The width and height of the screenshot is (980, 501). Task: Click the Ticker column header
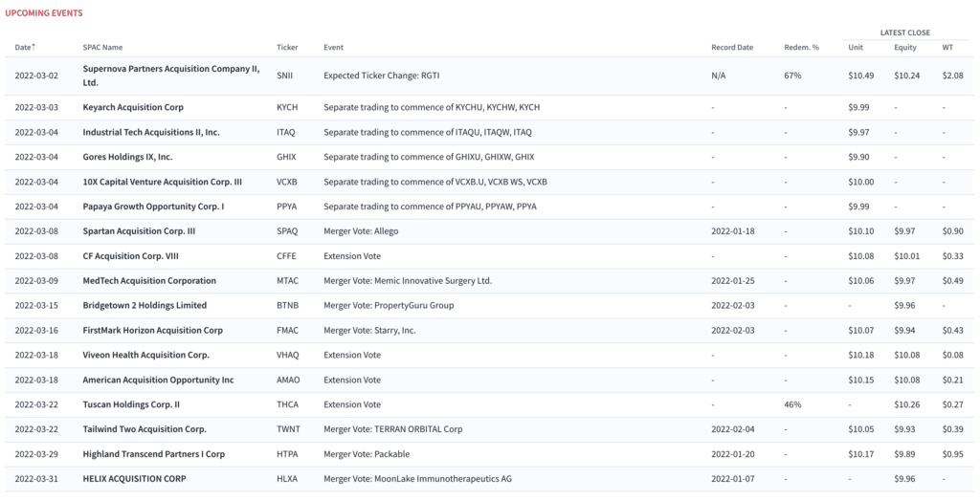point(287,48)
